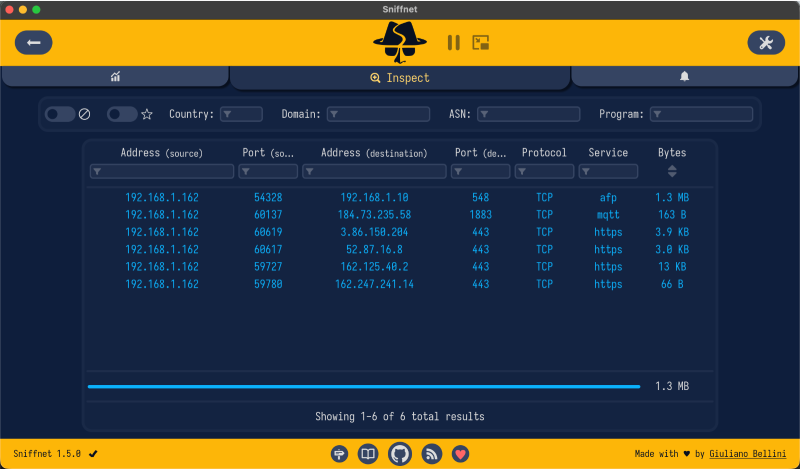The image size is (800, 469).
Task: Click source port 59780
Action: pyautogui.click(x=268, y=284)
